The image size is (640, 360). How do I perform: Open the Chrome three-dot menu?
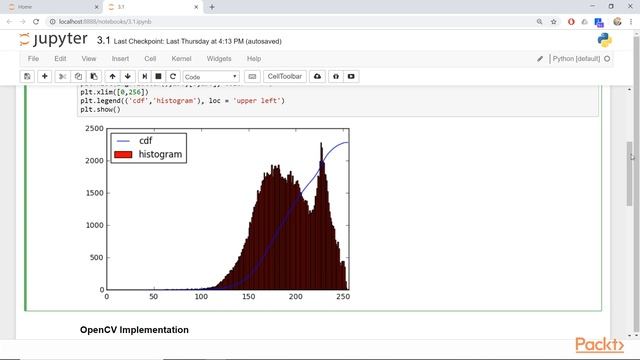[631, 22]
